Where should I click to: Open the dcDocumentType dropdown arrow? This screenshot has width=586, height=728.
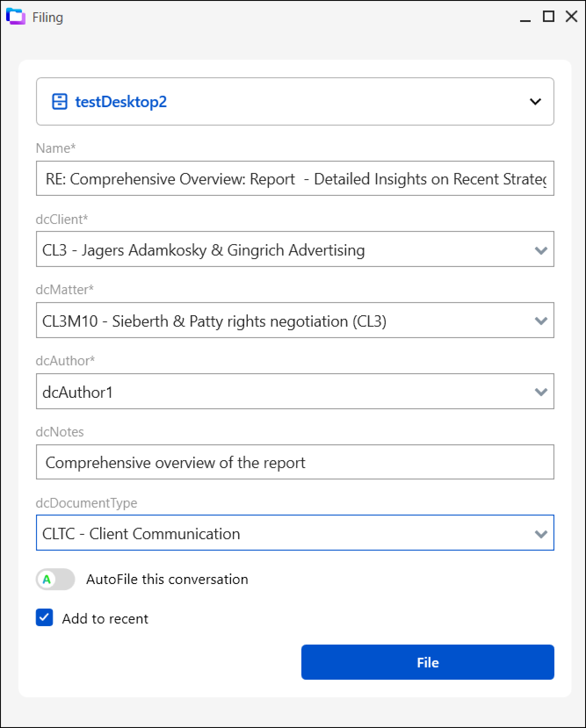click(541, 533)
